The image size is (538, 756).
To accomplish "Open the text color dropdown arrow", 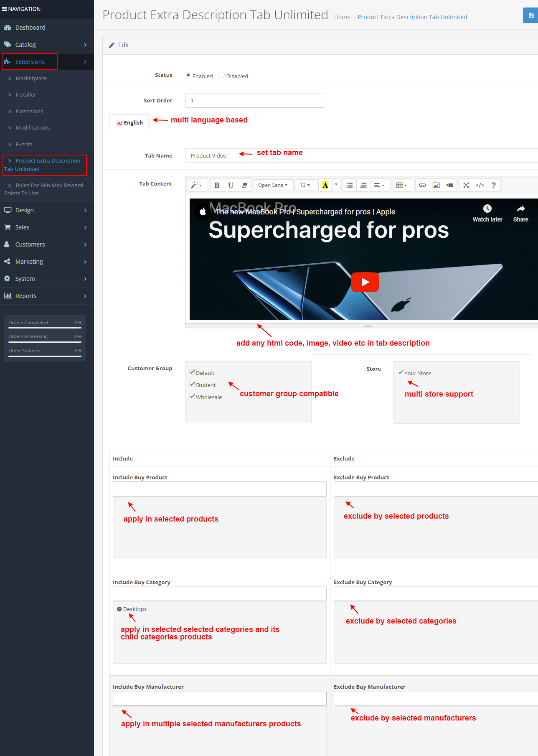I will [336, 185].
